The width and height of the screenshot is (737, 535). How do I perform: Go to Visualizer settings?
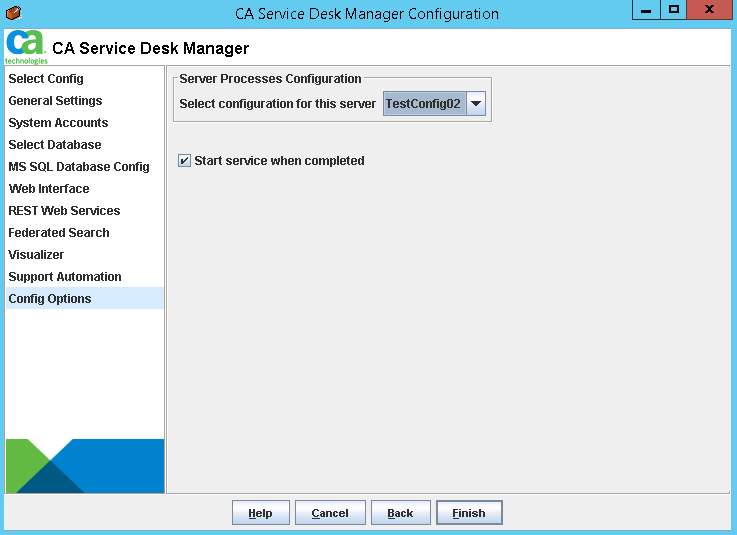(36, 255)
